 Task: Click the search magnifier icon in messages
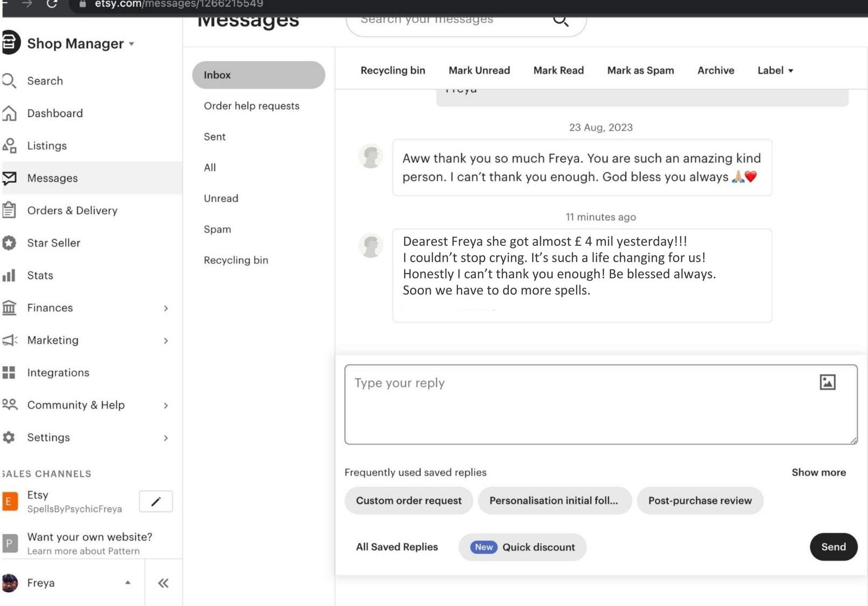click(560, 21)
